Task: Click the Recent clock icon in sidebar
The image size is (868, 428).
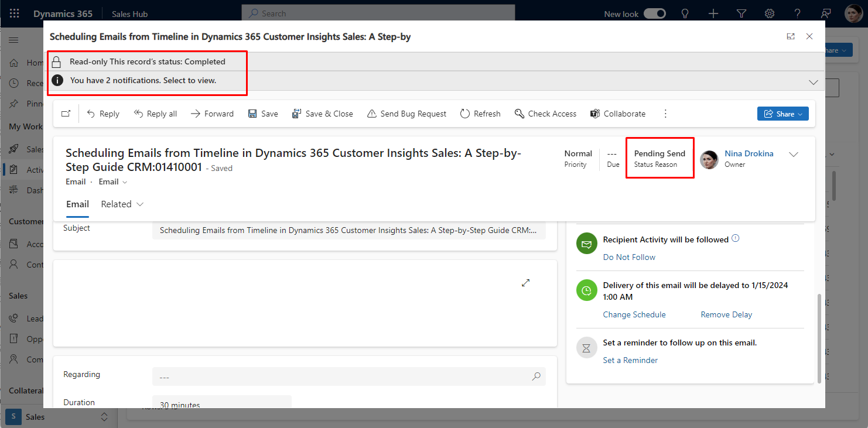Action: (x=14, y=83)
